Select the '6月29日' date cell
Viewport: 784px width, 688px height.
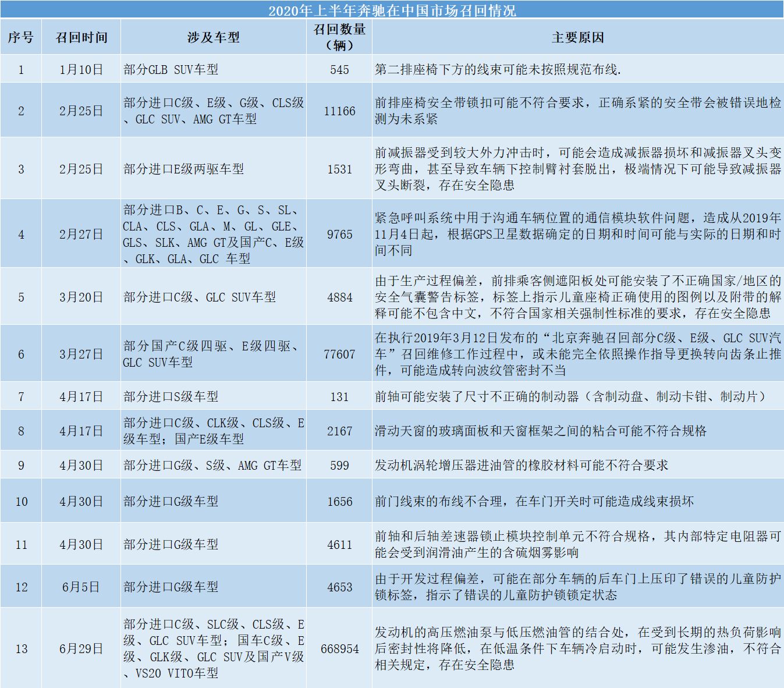point(81,649)
